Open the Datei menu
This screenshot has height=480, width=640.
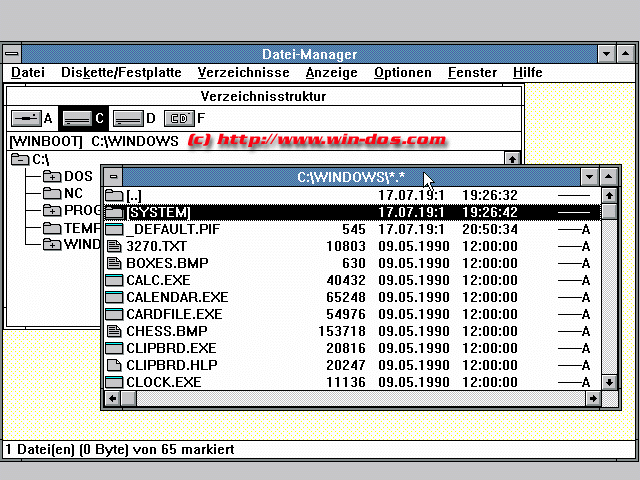[x=28, y=72]
